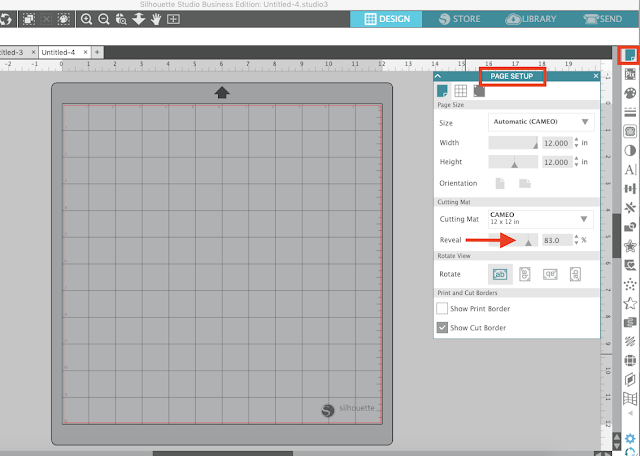
Task: Select the third upside-down Rotate view option
Action: (550, 274)
